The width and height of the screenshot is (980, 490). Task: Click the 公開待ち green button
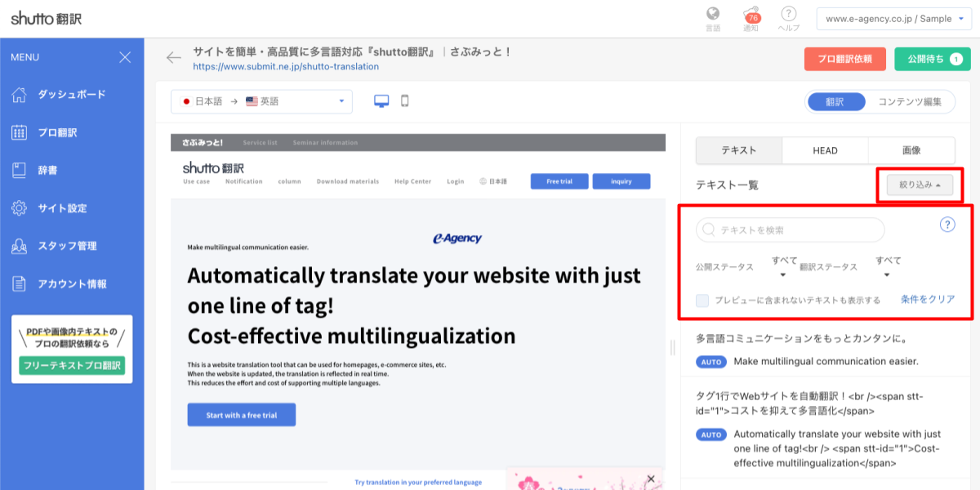pyautogui.click(x=933, y=59)
